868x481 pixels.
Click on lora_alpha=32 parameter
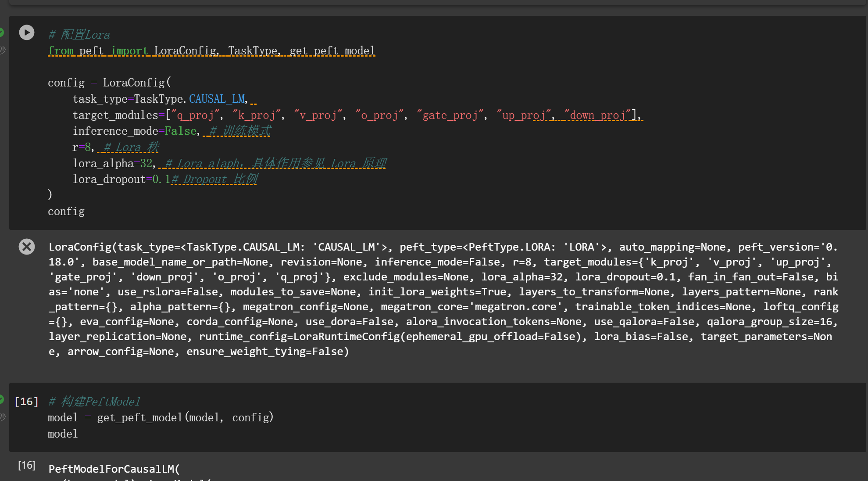point(113,164)
